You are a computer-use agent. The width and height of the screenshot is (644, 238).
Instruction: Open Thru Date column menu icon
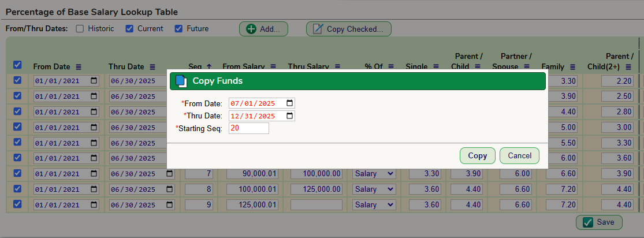tap(152, 66)
